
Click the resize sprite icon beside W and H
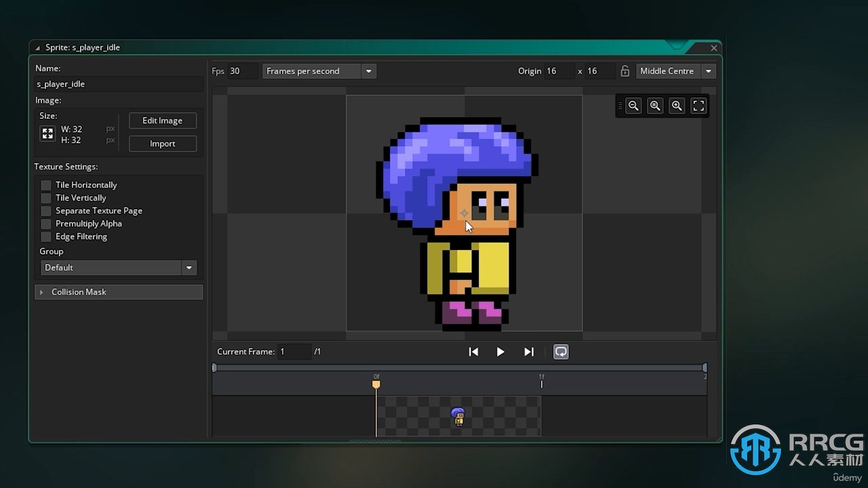click(47, 134)
